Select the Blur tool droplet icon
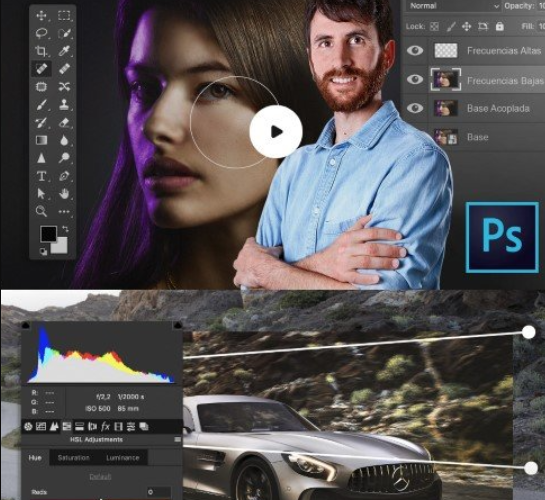 tap(64, 140)
